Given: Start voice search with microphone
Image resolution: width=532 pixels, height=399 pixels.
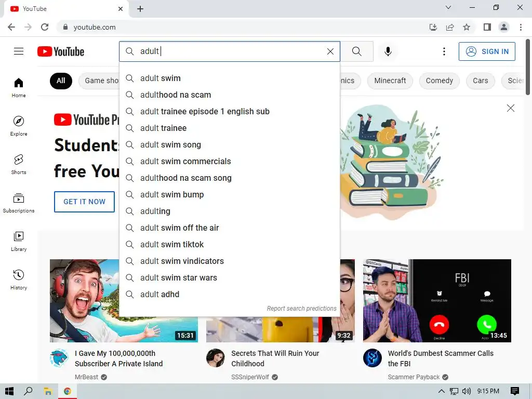Looking at the screenshot, I should (388, 51).
